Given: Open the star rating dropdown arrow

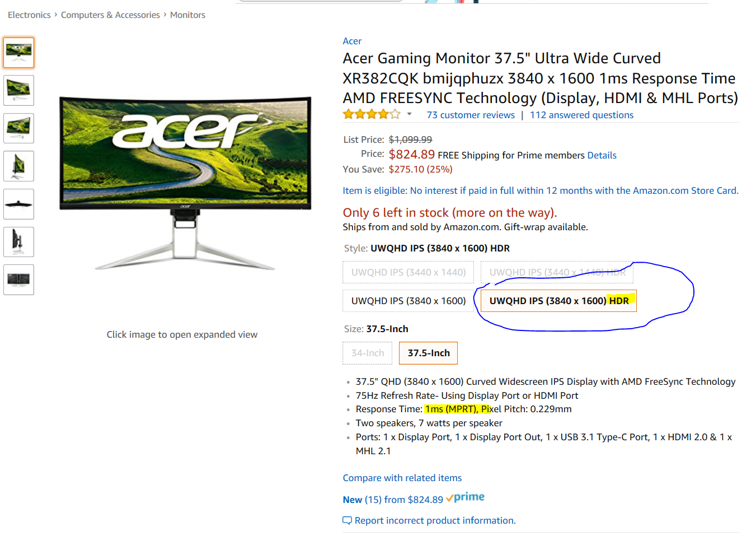Looking at the screenshot, I should 409,114.
